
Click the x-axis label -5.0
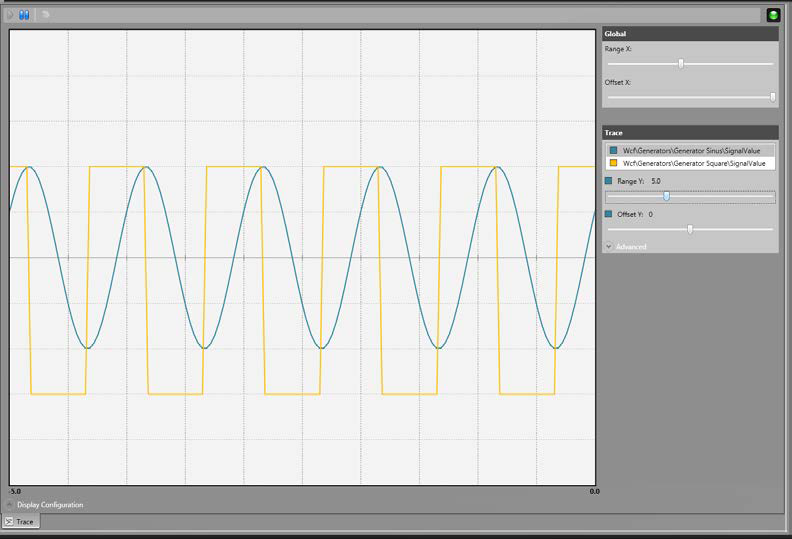pos(15,492)
